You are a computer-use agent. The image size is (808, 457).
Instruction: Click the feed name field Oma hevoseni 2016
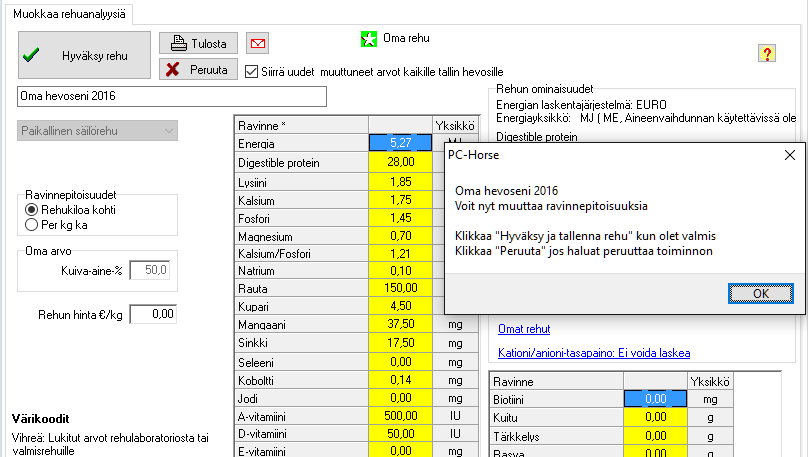tap(172, 96)
